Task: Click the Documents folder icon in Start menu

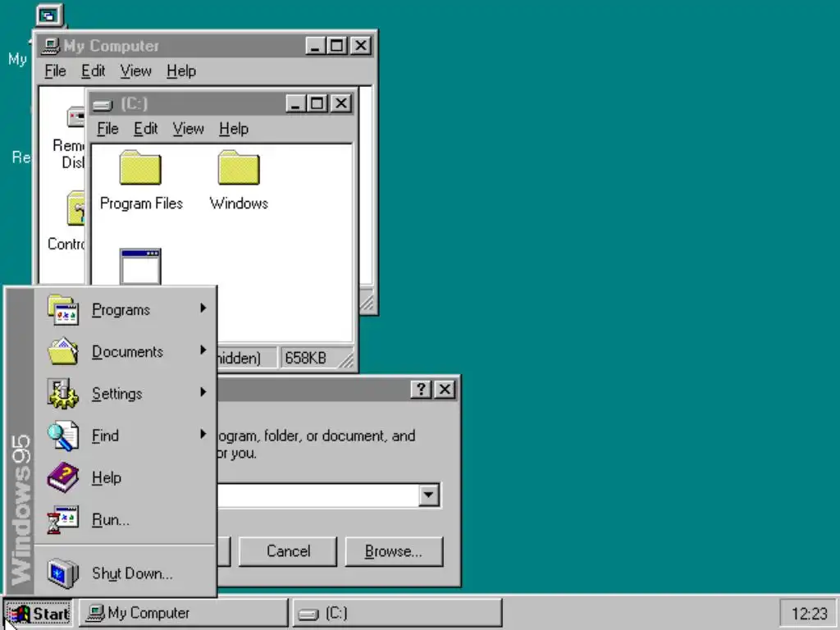Action: pos(62,351)
